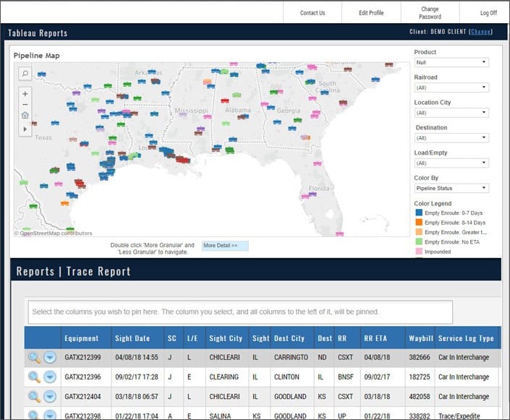The image size is (510, 420).
Task: Click the map search magnifier icon
Action: click(x=25, y=73)
